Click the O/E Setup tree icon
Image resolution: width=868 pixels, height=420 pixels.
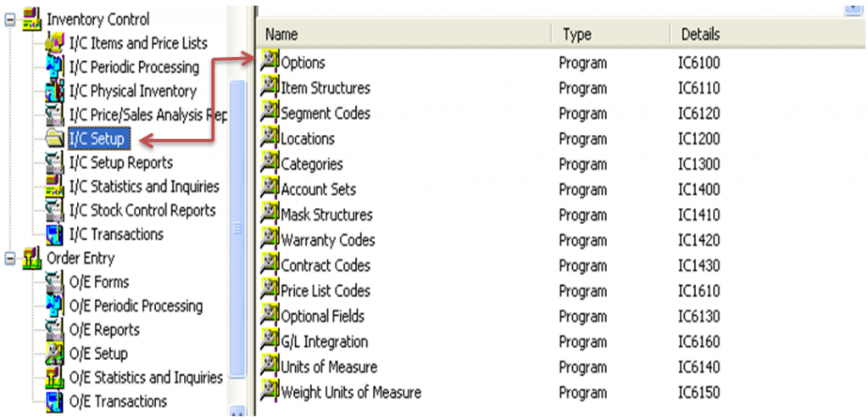[55, 354]
